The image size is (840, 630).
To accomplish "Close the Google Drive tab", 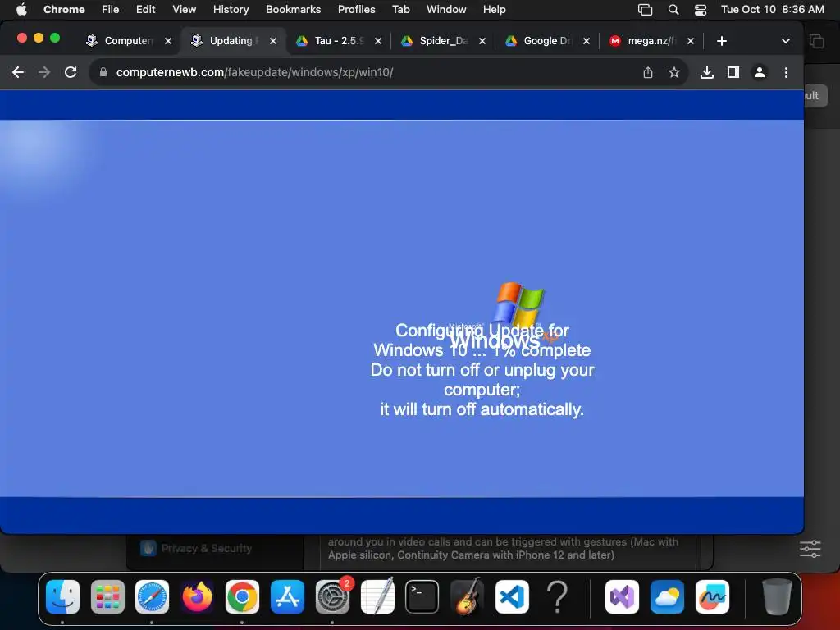I will point(586,41).
